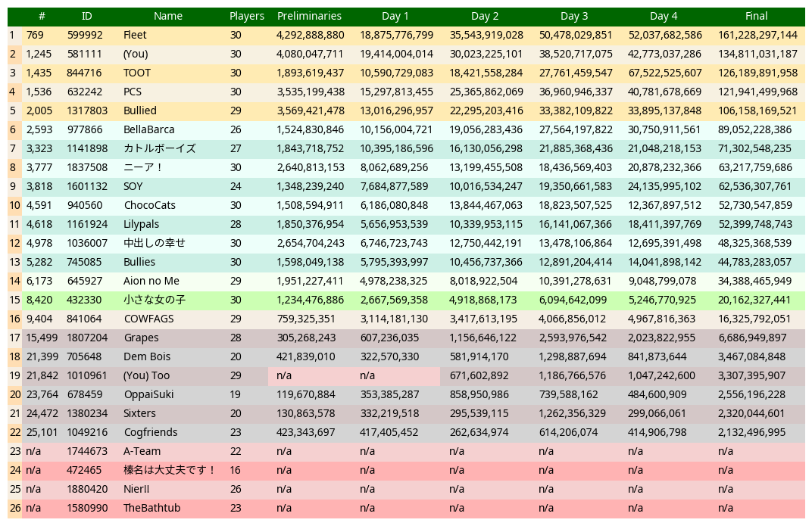Image resolution: width=812 pixels, height=526 pixels.
Task: Click Day 1 value 322,570,330
Action: click(x=389, y=357)
